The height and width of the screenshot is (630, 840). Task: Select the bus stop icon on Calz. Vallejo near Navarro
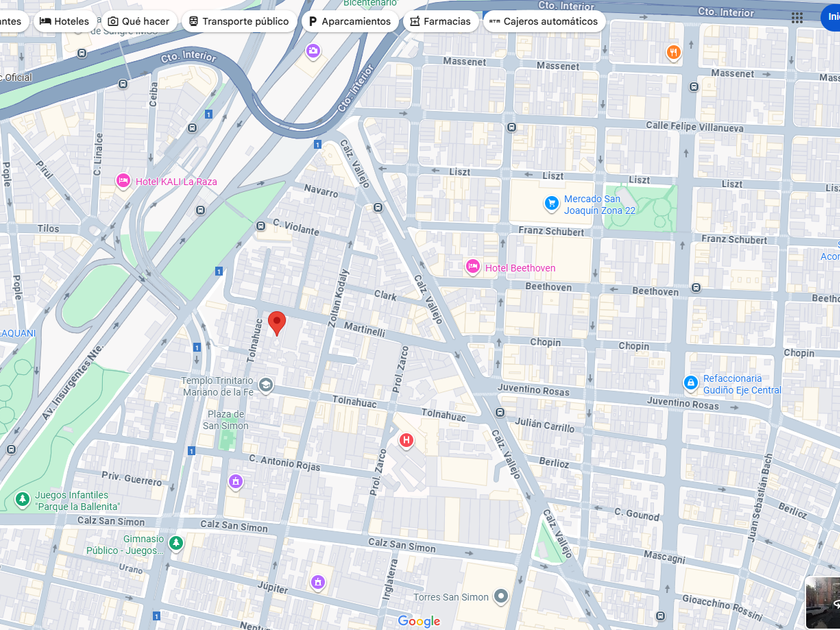(379, 207)
